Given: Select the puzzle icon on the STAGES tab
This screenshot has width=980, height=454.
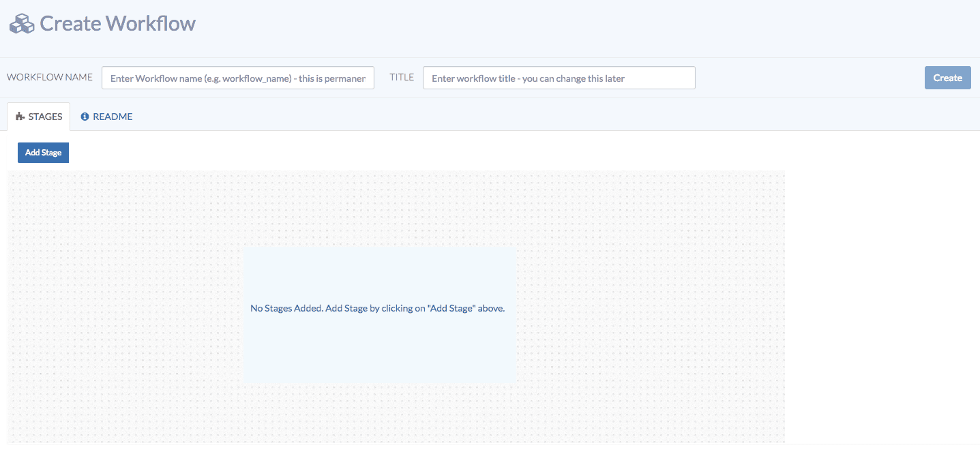Looking at the screenshot, I should click(21, 116).
